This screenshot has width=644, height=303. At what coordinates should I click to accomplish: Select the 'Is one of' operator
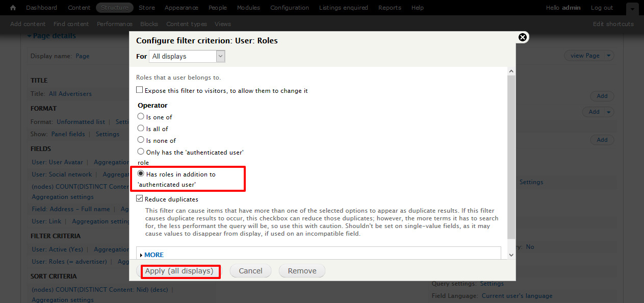pyautogui.click(x=141, y=117)
